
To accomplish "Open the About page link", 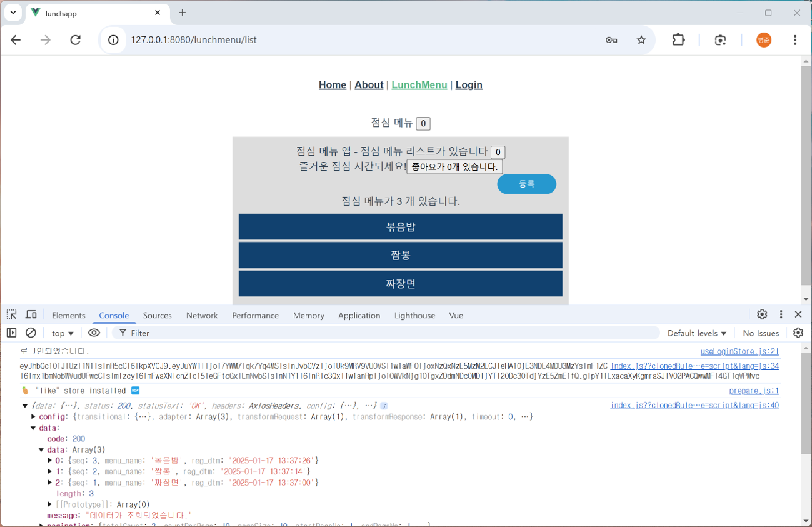I will [369, 85].
